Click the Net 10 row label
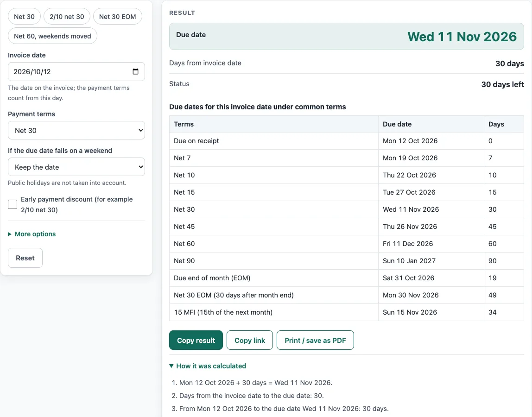This screenshot has width=532, height=417. (184, 175)
